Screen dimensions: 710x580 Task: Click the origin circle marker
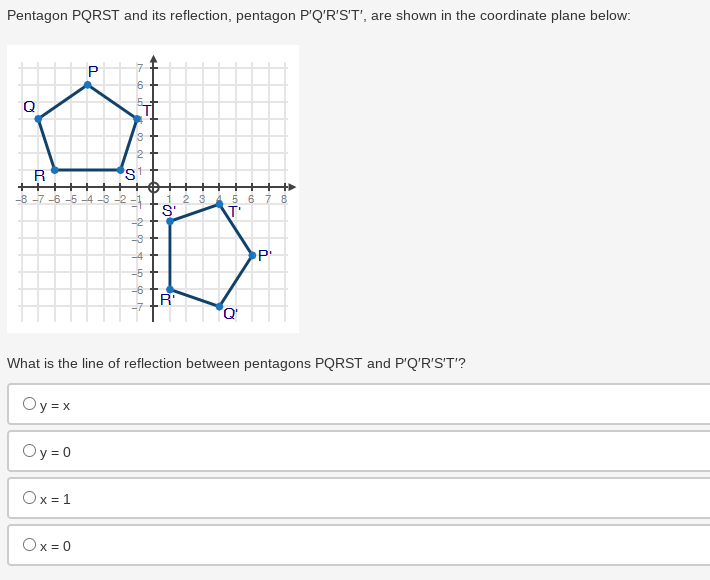click(154, 187)
